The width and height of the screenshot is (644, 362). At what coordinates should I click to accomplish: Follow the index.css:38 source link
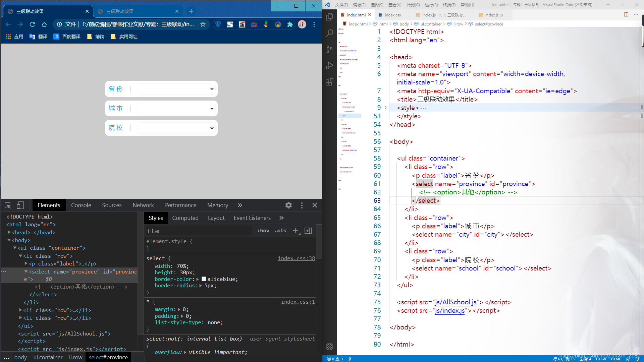296,258
